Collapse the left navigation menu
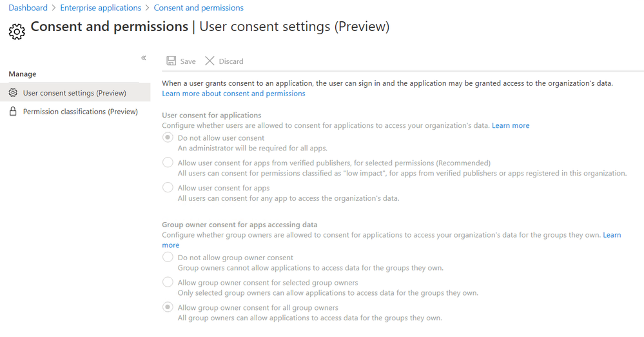Screen dimensions: 644x337 point(144,58)
